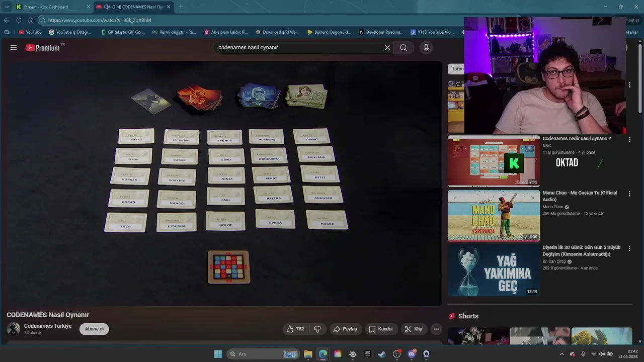Open the taskbar volume speaker icon
The height and width of the screenshot is (362, 644).
pos(602,354)
